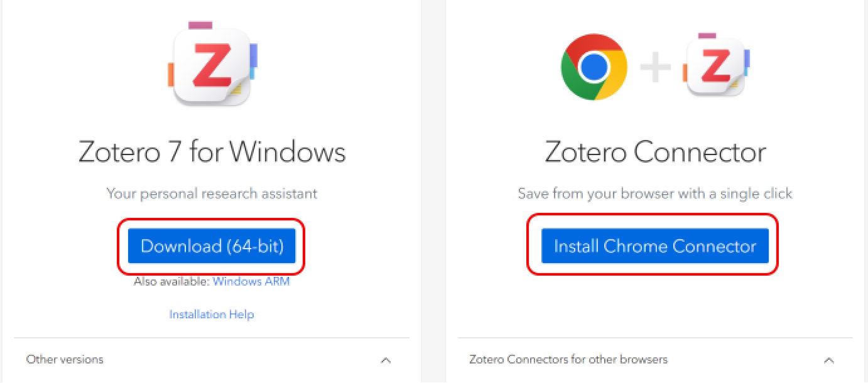Click the purple-blue tab on the large Zotero logo
The height and width of the screenshot is (383, 868).
coord(253,55)
